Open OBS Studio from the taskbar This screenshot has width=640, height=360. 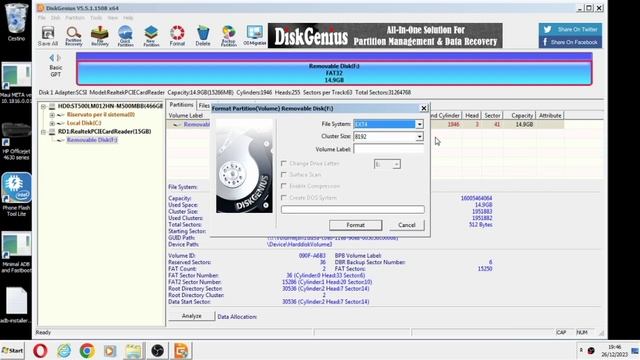[157, 351]
